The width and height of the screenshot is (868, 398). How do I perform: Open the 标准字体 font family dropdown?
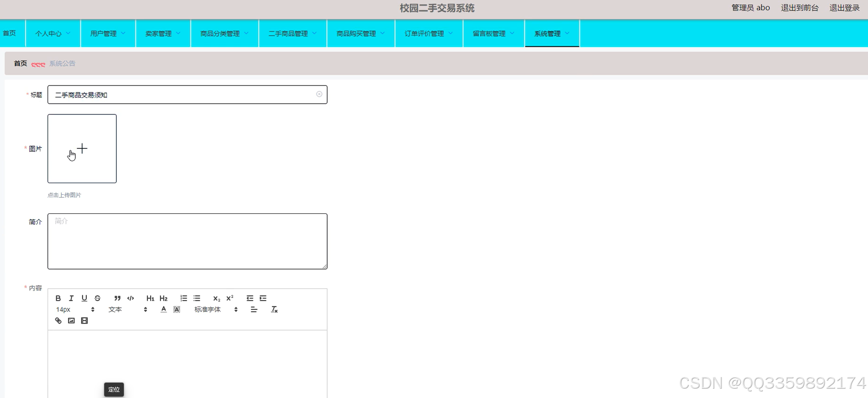[x=216, y=309]
